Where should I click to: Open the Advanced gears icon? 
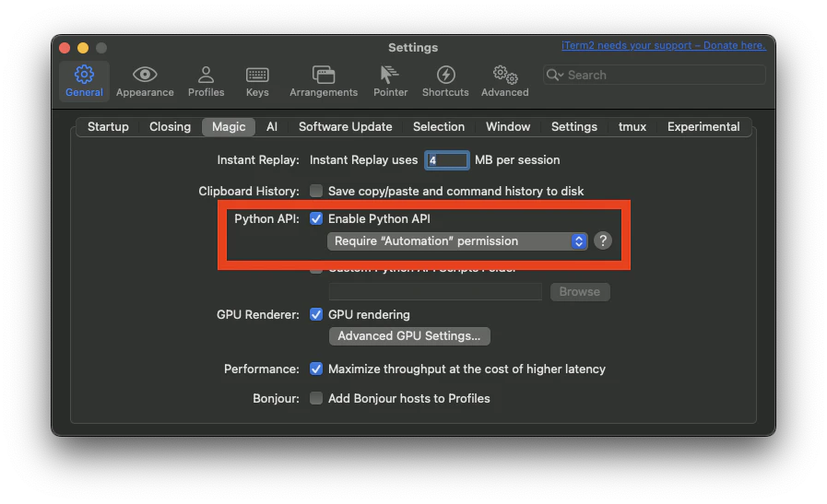coord(504,75)
